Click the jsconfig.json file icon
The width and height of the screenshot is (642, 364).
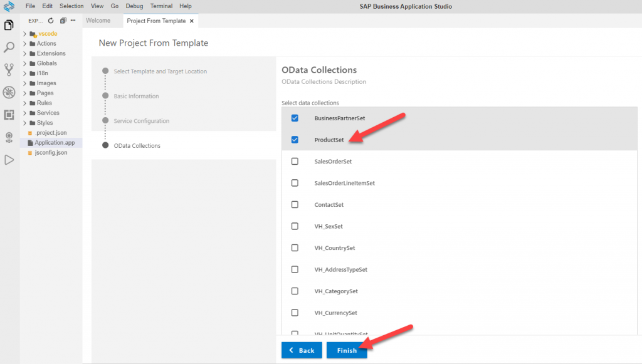click(30, 152)
